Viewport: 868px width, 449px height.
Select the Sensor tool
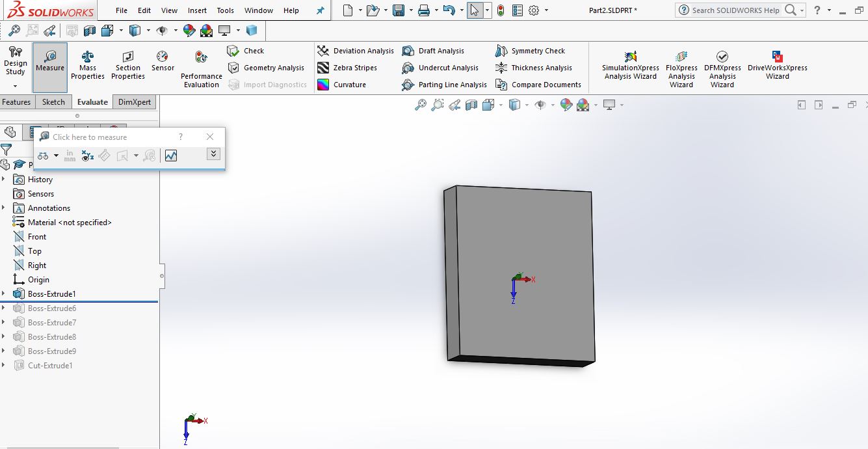pyautogui.click(x=163, y=62)
